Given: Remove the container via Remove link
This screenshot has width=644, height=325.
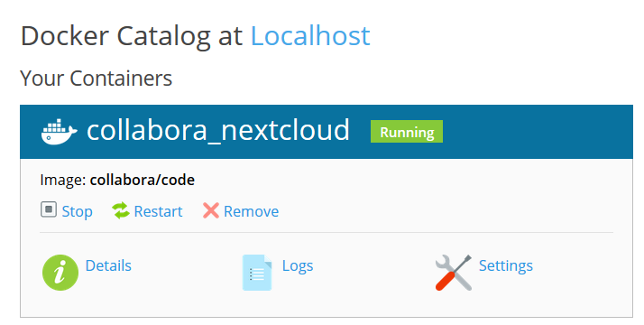Looking at the screenshot, I should 251,211.
